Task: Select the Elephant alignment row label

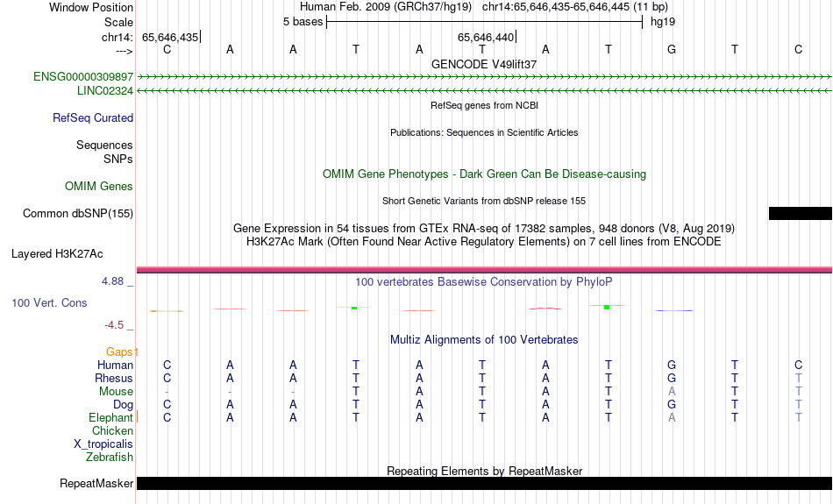Action: [110, 417]
